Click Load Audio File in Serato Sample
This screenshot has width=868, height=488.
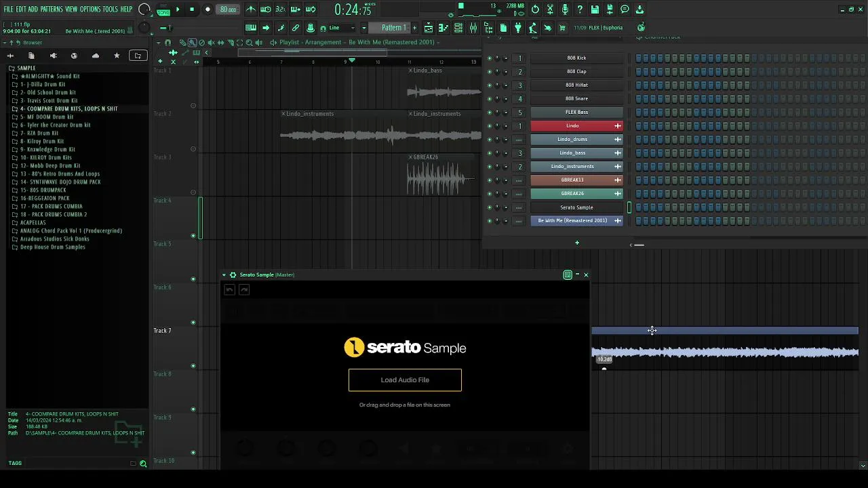click(405, 380)
